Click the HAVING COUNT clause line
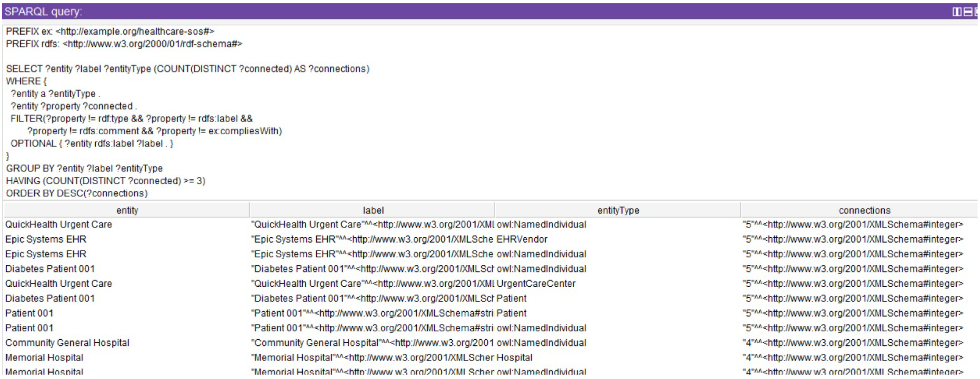 105,181
